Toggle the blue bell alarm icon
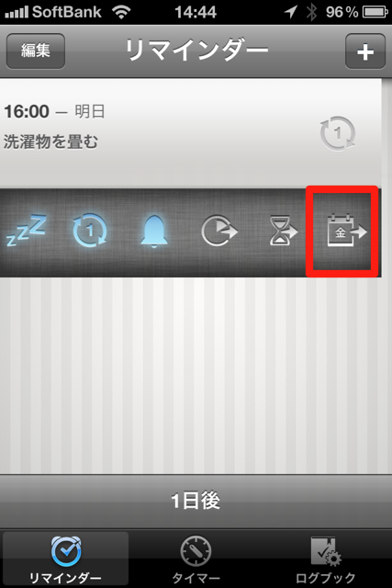Image resolution: width=392 pixels, height=588 pixels. tap(154, 231)
